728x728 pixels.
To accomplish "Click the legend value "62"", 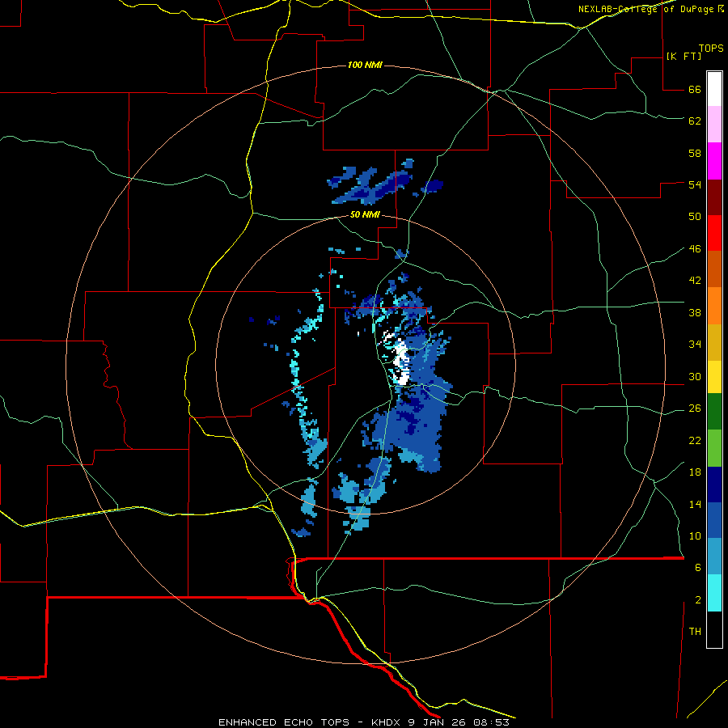I will click(x=695, y=121).
